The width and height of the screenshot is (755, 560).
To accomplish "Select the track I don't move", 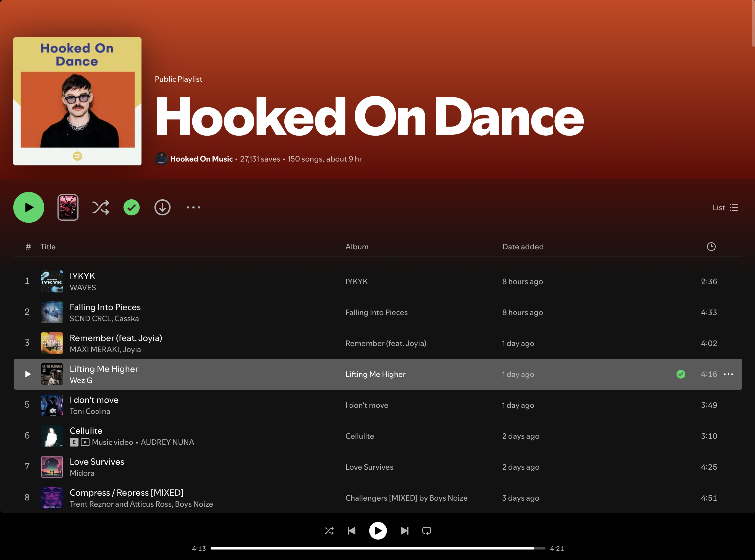I will click(x=94, y=400).
